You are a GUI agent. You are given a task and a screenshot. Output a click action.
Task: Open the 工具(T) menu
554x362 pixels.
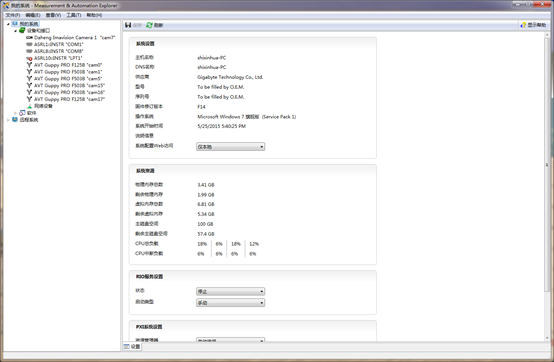[x=73, y=15]
